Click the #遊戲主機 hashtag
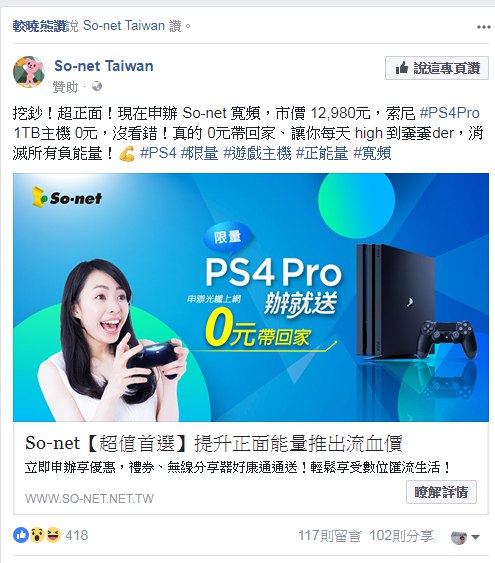 coord(257,154)
